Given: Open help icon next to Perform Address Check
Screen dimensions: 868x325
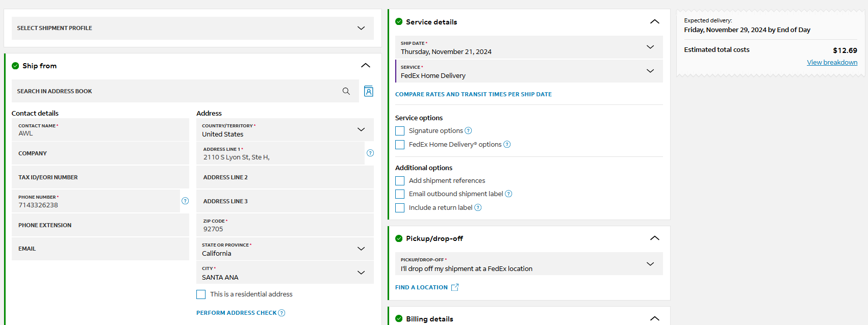Looking at the screenshot, I should (282, 313).
